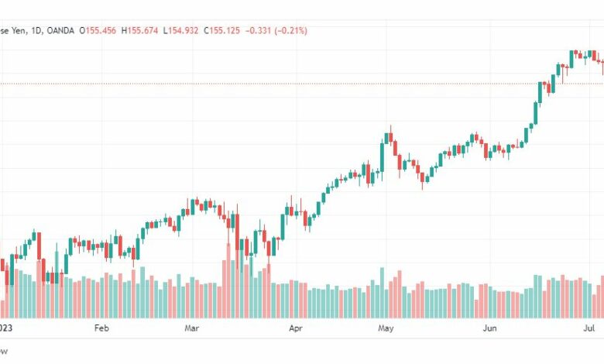Click the high value 155.674

(x=142, y=30)
